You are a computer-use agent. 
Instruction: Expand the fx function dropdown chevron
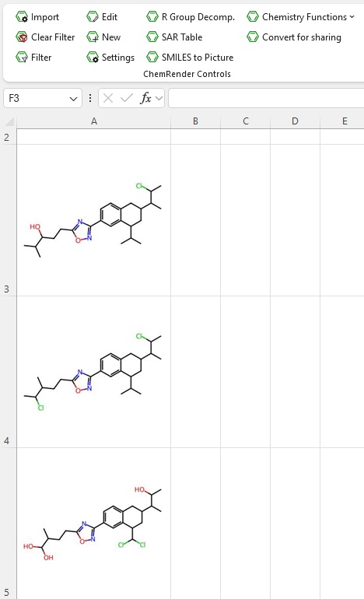coord(159,99)
